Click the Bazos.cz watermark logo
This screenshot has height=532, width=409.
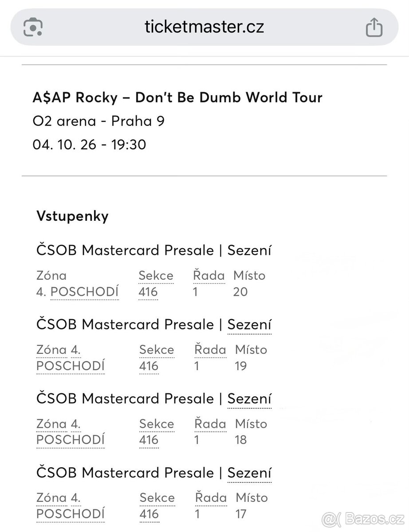click(x=363, y=518)
